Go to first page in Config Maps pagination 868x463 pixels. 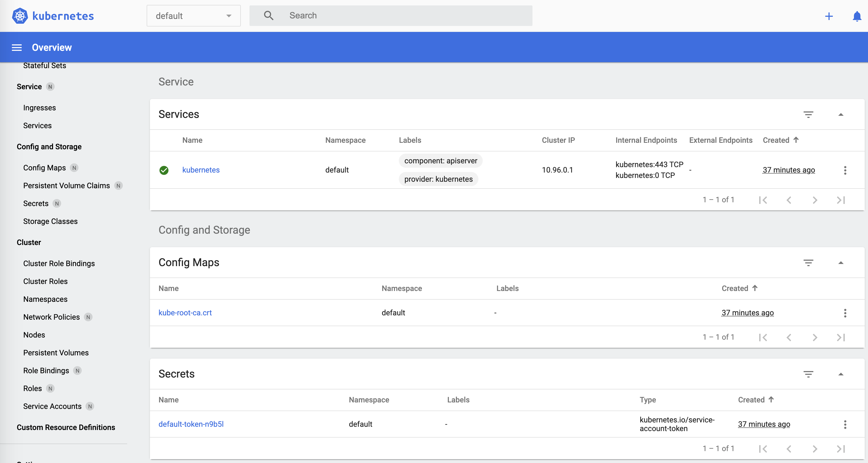tap(763, 338)
